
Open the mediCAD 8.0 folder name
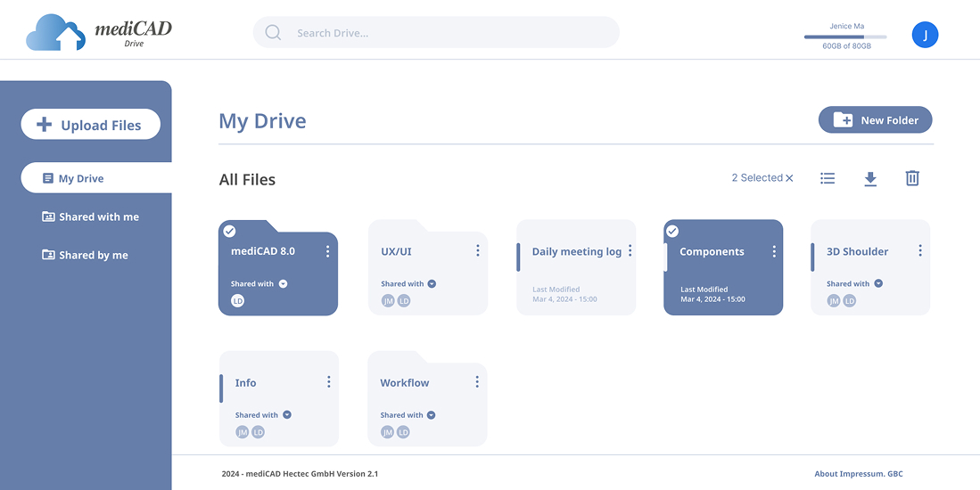(262, 251)
